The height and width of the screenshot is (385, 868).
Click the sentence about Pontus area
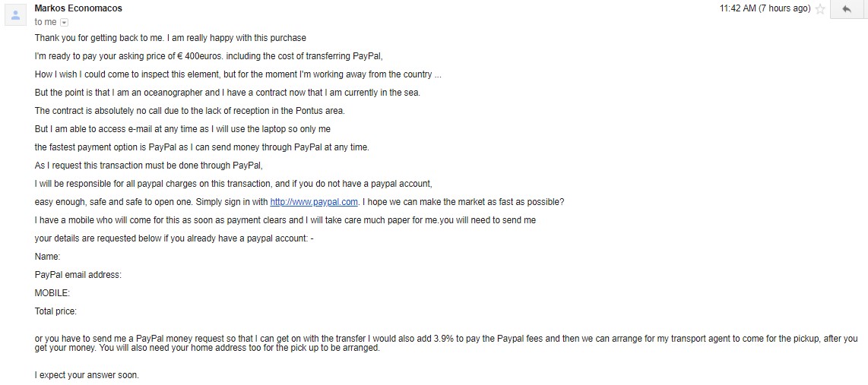pyautogui.click(x=190, y=111)
